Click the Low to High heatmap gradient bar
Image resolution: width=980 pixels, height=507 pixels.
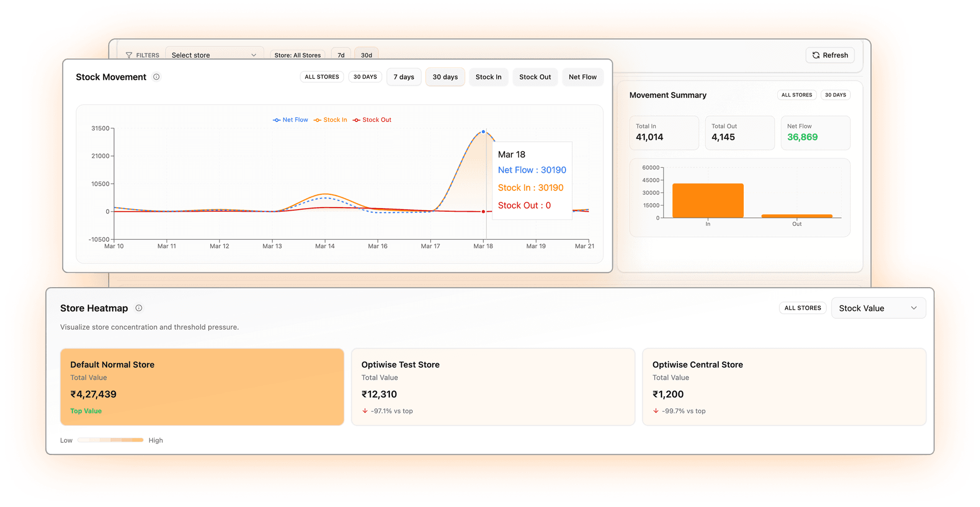111,440
